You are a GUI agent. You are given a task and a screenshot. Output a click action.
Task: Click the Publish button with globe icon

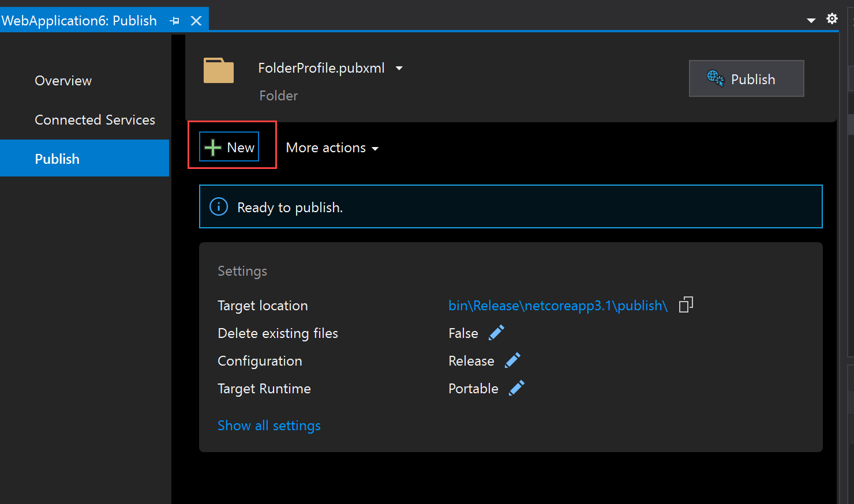tap(746, 79)
